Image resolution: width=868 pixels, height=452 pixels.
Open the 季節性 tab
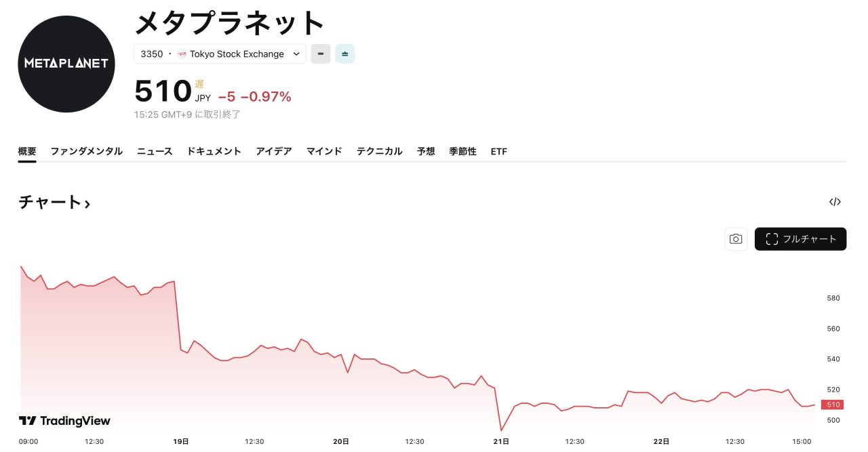[462, 152]
